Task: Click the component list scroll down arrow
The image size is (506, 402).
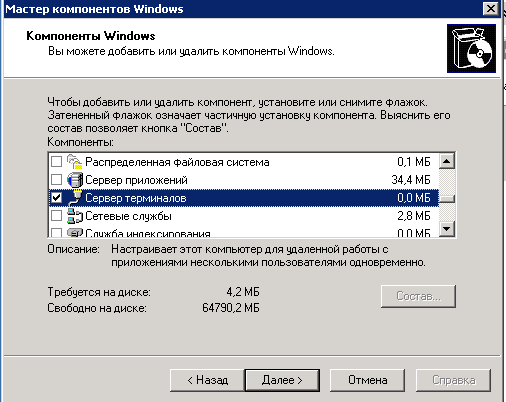Action: click(447, 229)
